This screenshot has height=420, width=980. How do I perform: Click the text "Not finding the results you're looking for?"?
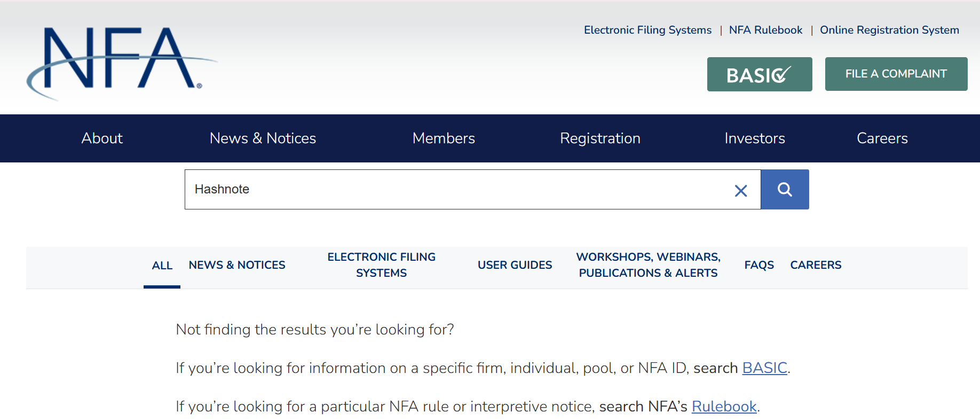(x=315, y=330)
